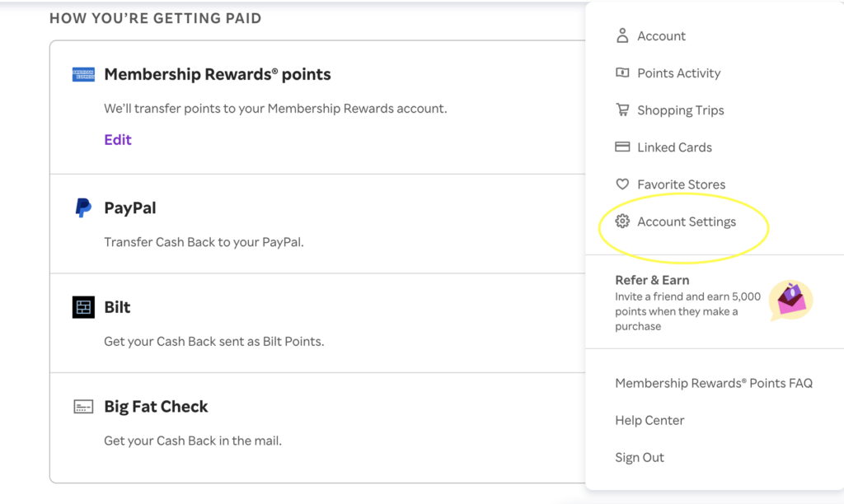
Task: Click 'Transfer Cash Back to your PayPal.' text
Action: [x=204, y=242]
